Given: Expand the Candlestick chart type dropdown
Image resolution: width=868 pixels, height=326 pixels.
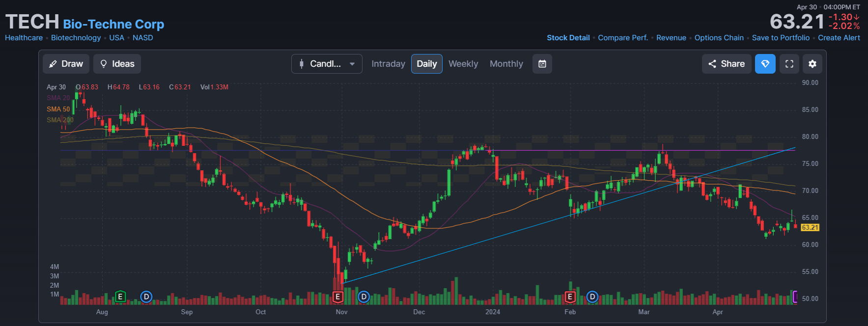Looking at the screenshot, I should [x=327, y=64].
